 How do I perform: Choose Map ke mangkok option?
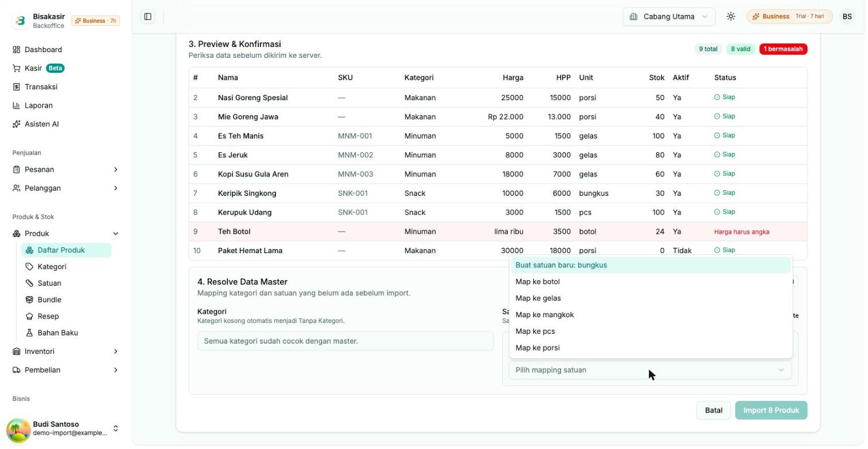(650, 315)
